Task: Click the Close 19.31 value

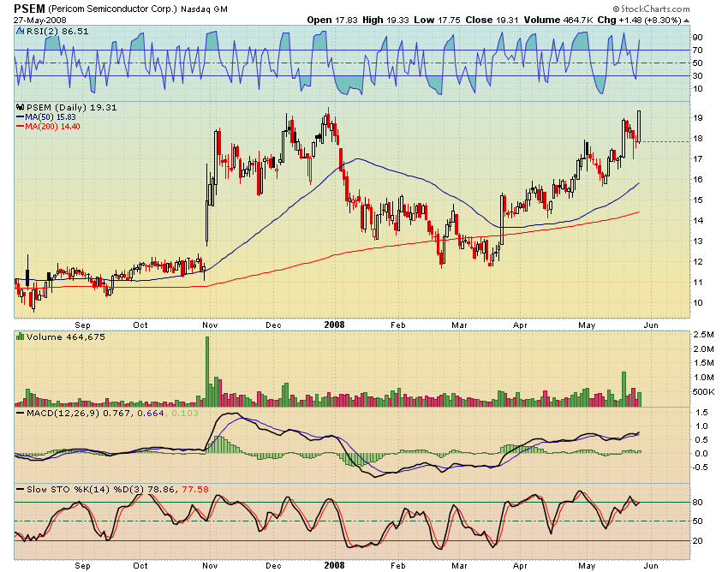Action: 492,20
